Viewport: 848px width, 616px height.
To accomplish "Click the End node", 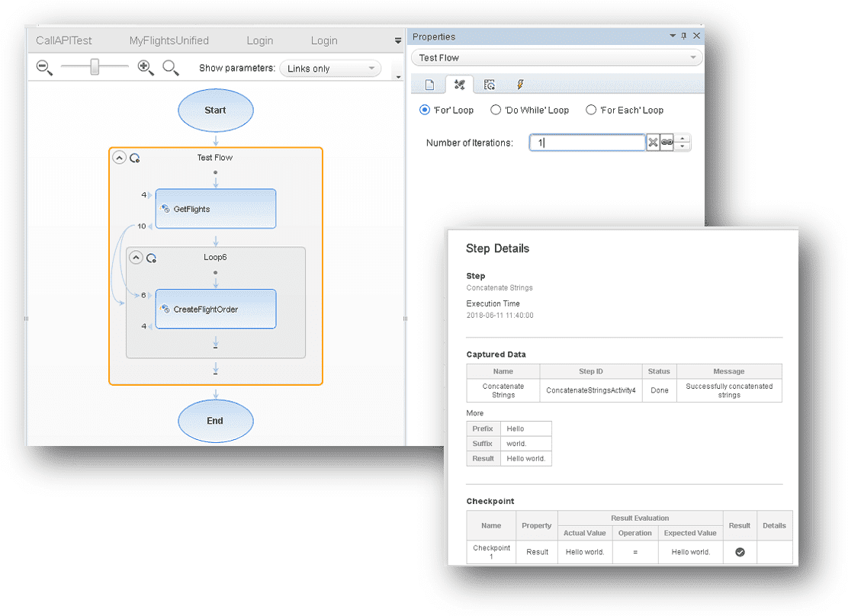I will (x=216, y=421).
